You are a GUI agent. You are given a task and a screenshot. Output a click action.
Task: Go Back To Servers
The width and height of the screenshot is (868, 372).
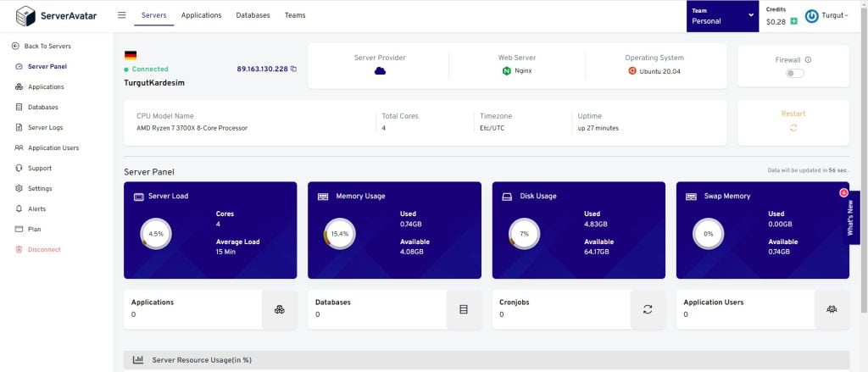[47, 46]
